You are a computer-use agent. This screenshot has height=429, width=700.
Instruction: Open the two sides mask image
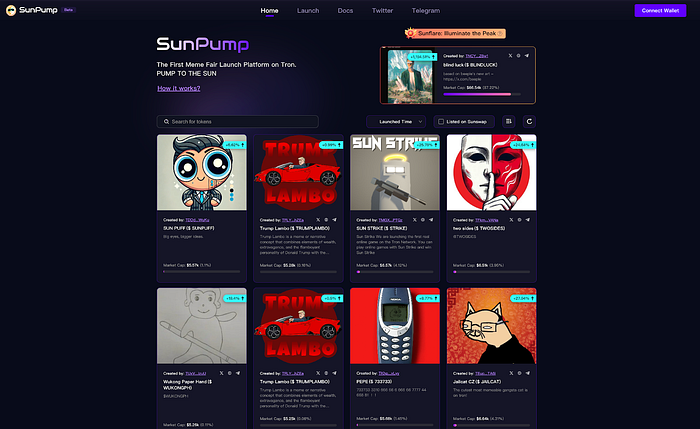(492, 172)
